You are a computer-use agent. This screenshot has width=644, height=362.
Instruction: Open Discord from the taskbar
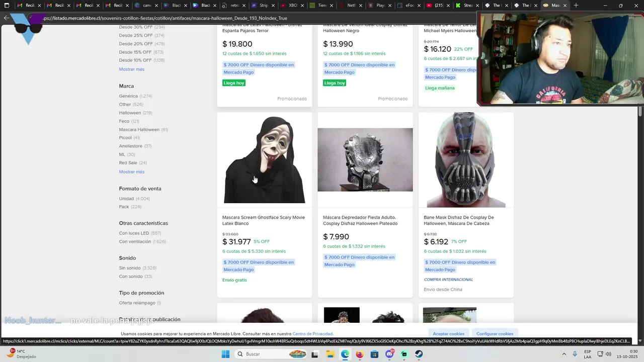coord(389,354)
